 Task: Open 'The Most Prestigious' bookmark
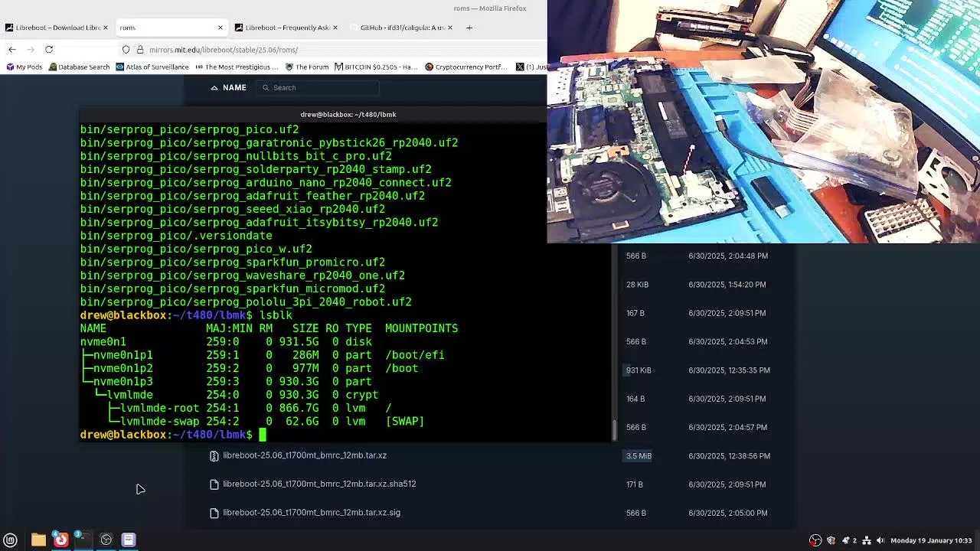point(237,67)
